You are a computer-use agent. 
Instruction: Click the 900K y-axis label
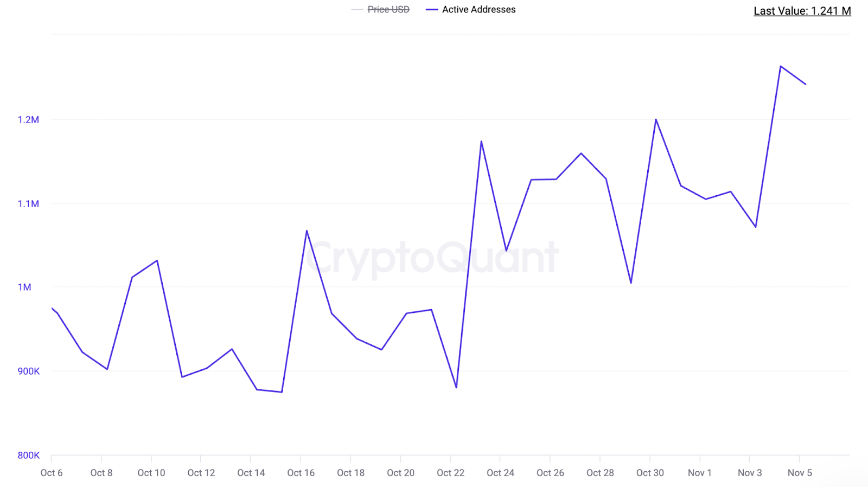pyautogui.click(x=28, y=371)
